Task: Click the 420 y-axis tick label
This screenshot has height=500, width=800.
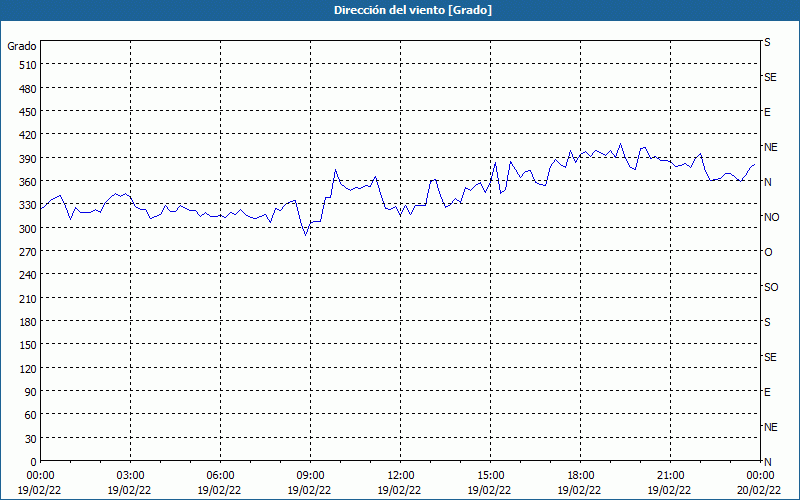Action: click(x=29, y=135)
